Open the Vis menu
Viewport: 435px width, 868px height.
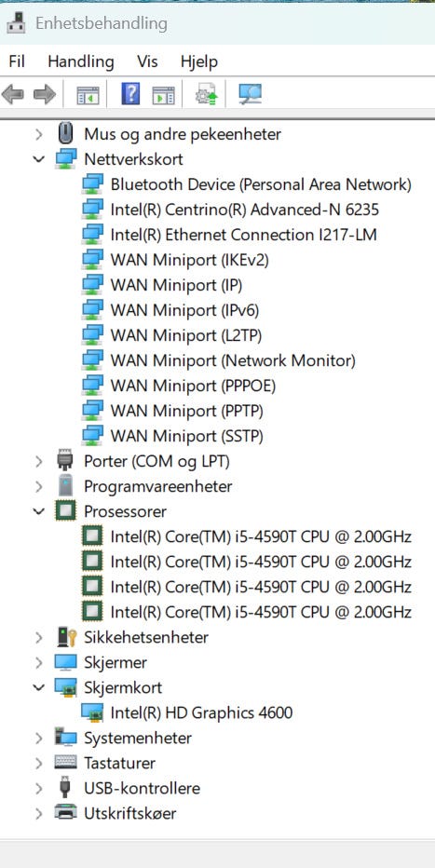pyautogui.click(x=147, y=61)
